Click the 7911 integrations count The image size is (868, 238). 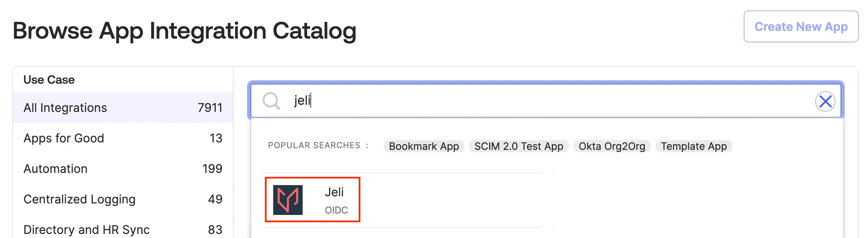coord(210,108)
